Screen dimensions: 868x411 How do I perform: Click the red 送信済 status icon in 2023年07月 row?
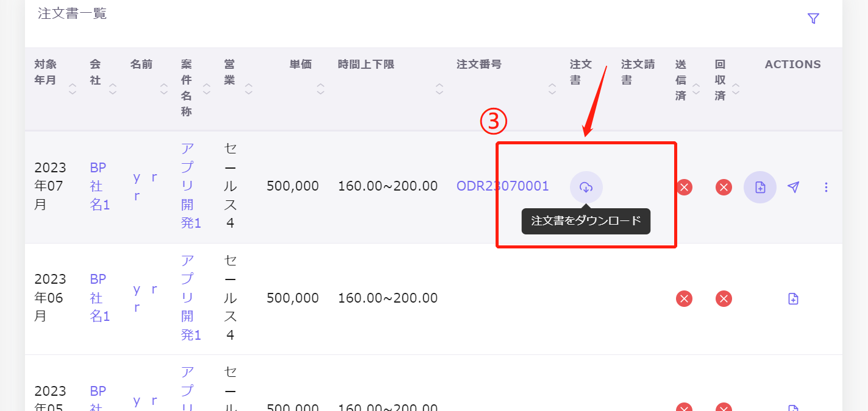click(x=684, y=187)
